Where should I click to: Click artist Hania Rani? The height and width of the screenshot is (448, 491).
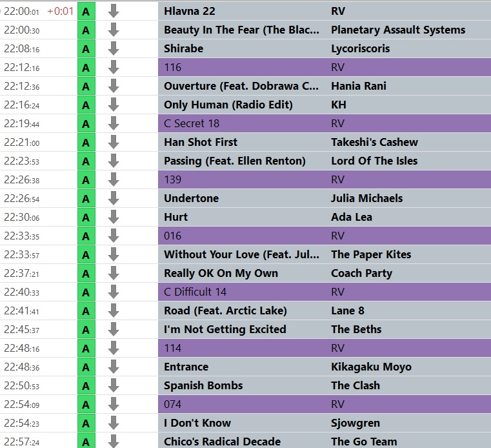coord(359,86)
